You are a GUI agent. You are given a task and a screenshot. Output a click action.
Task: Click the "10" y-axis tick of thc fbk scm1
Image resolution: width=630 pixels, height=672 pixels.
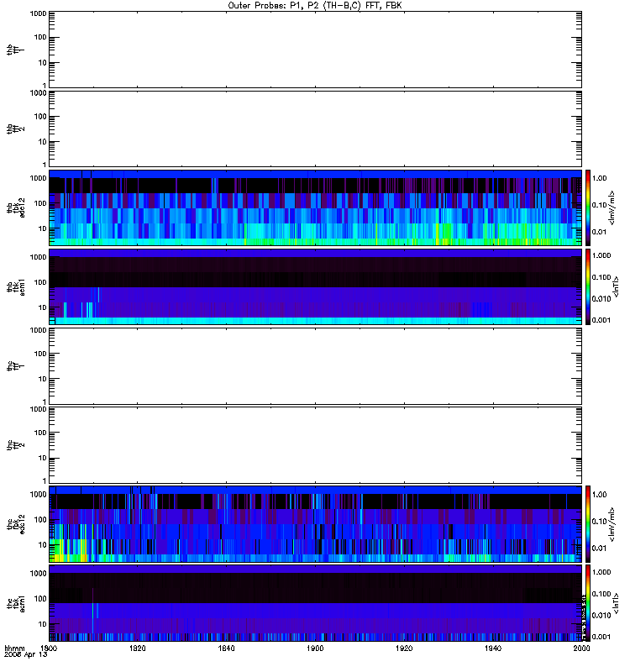pos(43,624)
